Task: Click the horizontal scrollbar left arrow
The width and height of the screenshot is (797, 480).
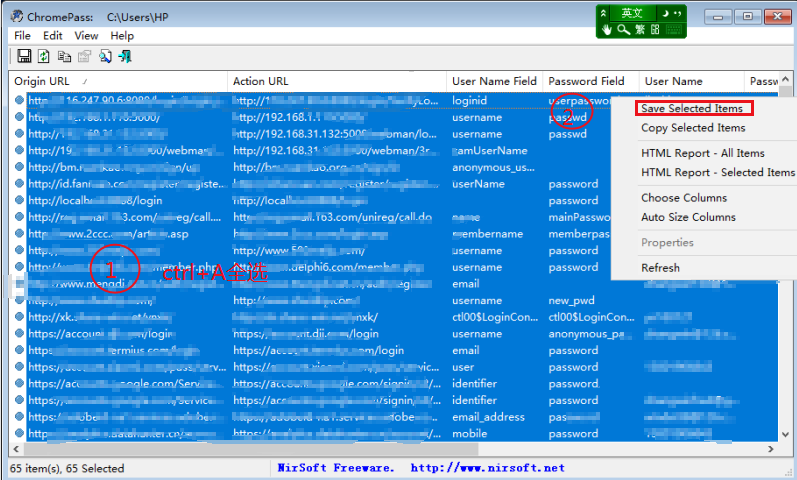Action: 16,449
